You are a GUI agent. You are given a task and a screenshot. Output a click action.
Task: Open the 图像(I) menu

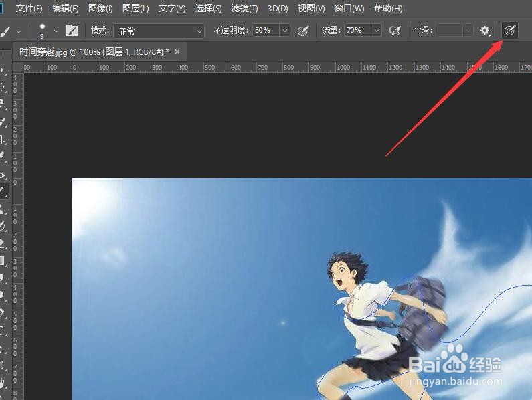[x=100, y=8]
